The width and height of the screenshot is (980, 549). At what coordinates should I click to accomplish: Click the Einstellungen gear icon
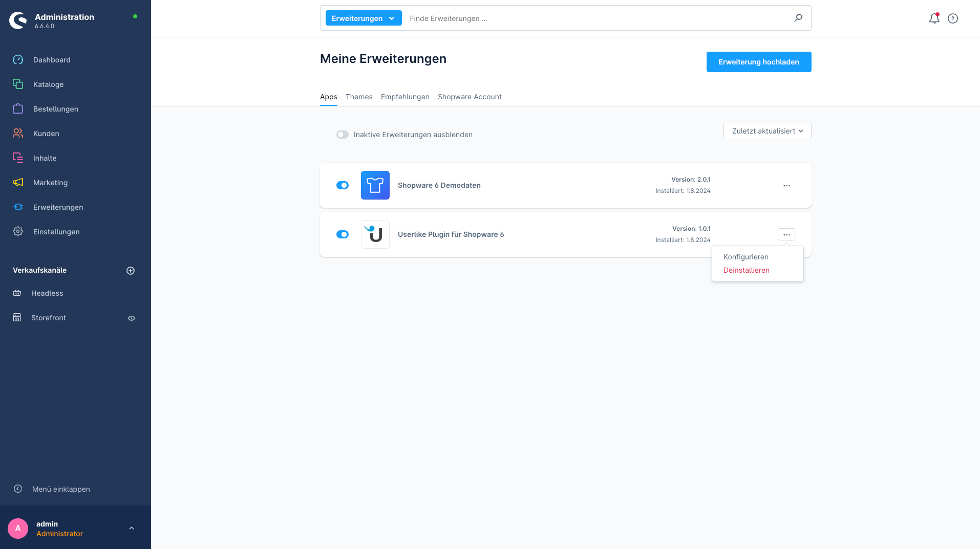(x=18, y=232)
